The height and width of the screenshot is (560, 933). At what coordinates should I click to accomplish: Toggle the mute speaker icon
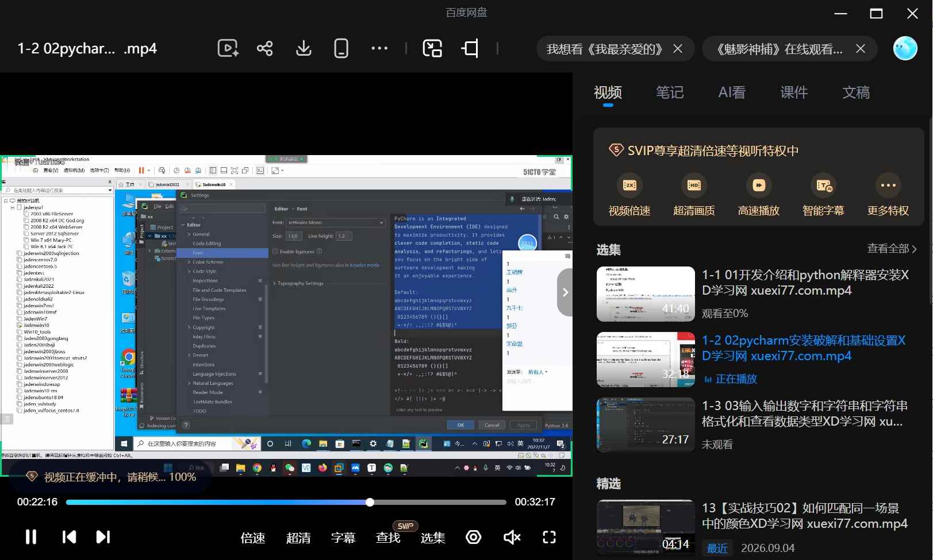[512, 537]
